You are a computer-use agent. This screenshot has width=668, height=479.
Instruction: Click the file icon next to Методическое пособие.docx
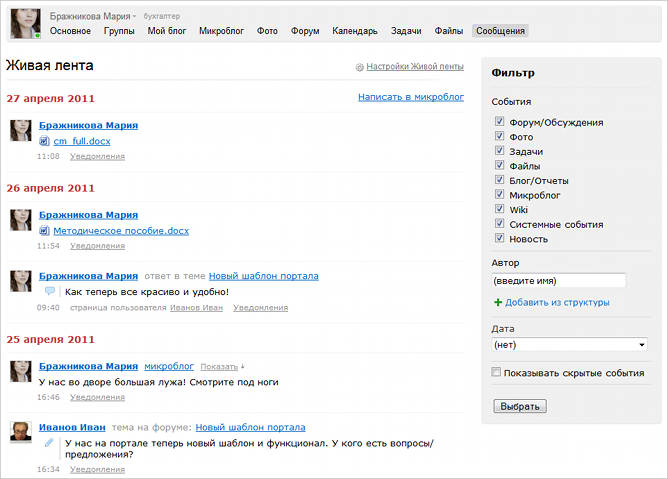(x=44, y=231)
